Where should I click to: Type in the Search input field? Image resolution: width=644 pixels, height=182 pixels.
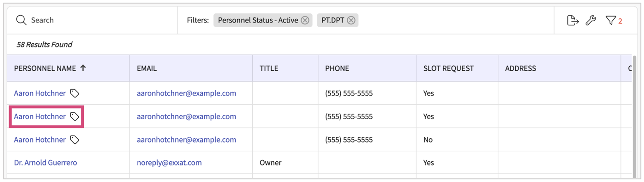tap(100, 20)
